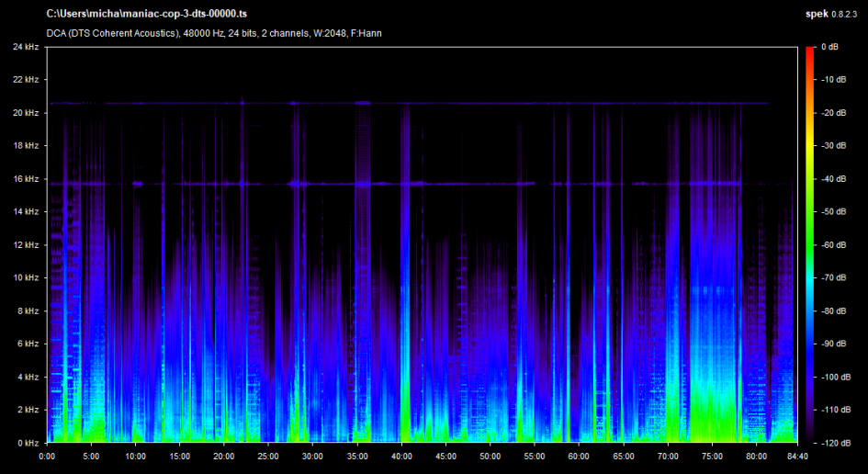Screen dimensions: 868x474
Task: Click the file path maniac-cop-3-dts-00000.ts title
Action: [146, 15]
